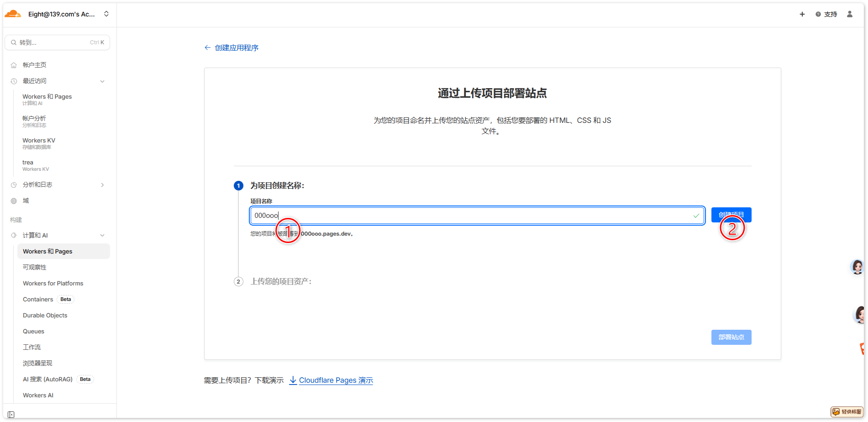Open Durable Objects in the sidebar
The image size is (868, 422).
(45, 316)
